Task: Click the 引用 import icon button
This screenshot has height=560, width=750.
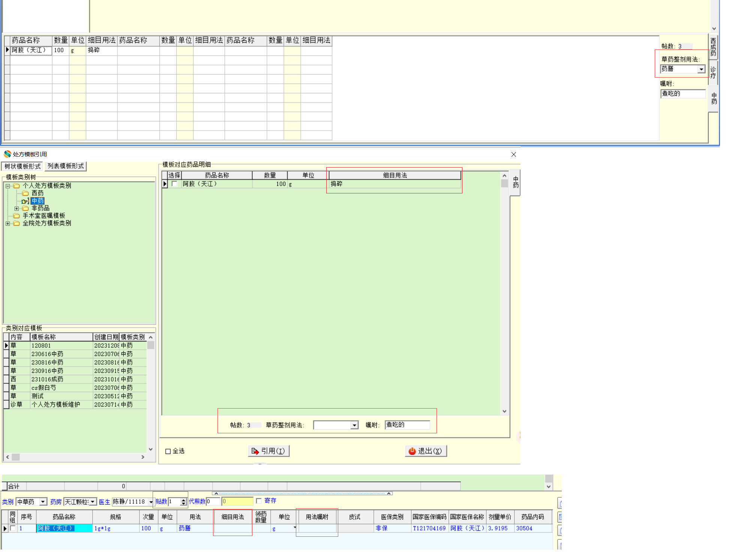Action: pyautogui.click(x=255, y=451)
